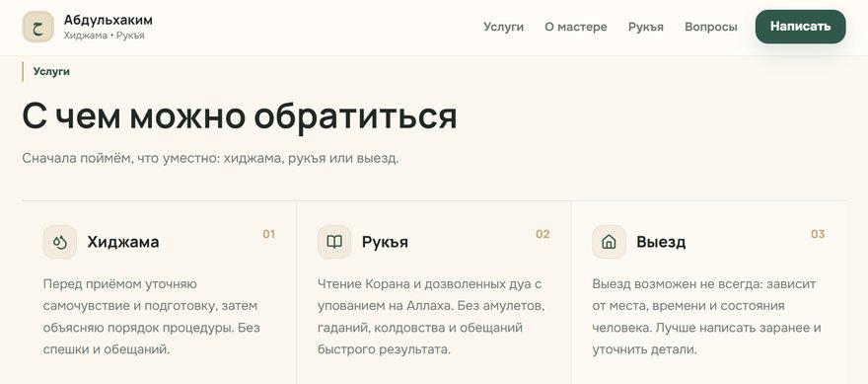Click the Выезд house icon
Screen dimensions: 868x384
tap(609, 242)
